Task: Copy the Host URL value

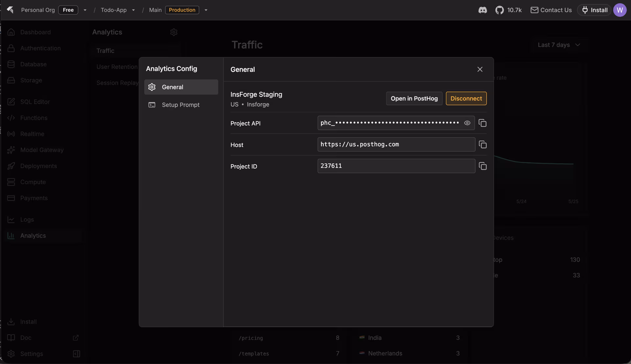Action: 482,145
